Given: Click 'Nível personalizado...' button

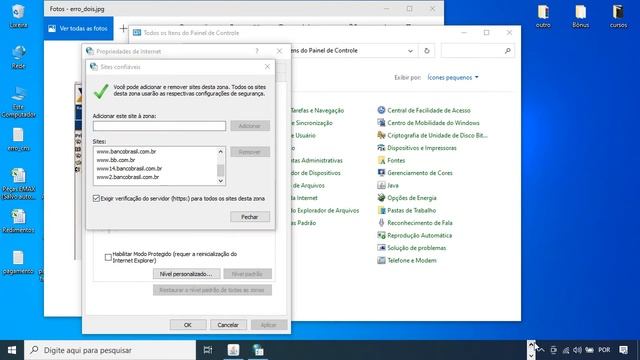Looking at the screenshot, I should click(187, 274).
